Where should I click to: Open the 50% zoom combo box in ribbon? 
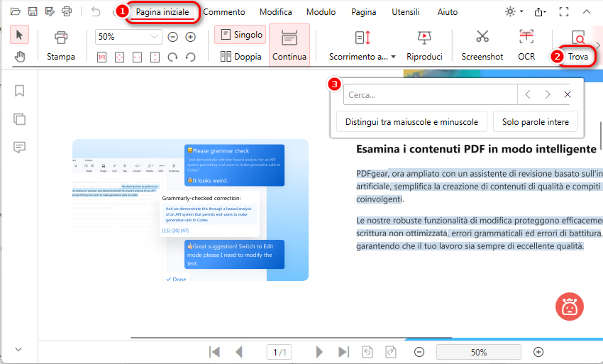128,37
